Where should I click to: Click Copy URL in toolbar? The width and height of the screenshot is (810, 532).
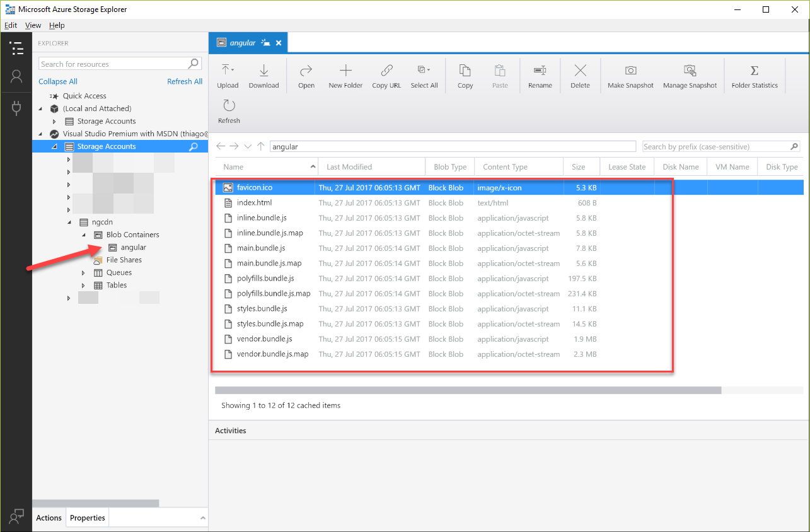click(386, 76)
